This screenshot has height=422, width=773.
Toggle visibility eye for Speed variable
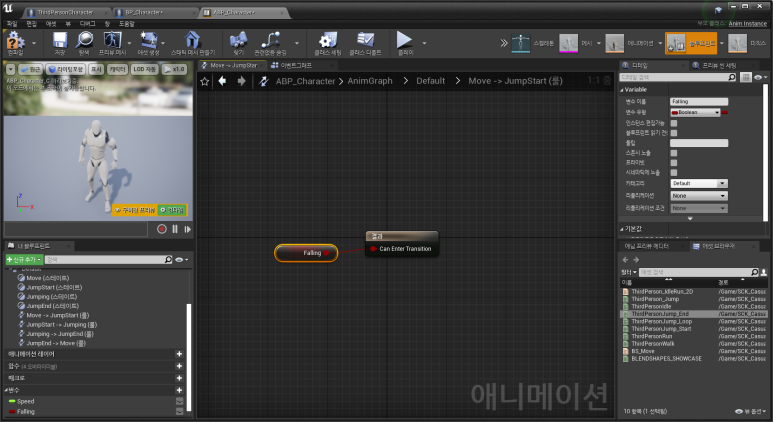coord(180,401)
